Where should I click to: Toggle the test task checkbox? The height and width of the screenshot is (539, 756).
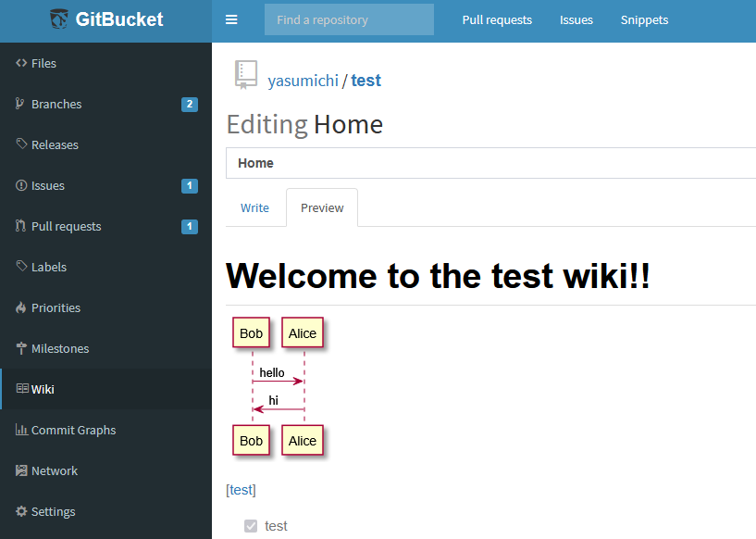coord(251,526)
